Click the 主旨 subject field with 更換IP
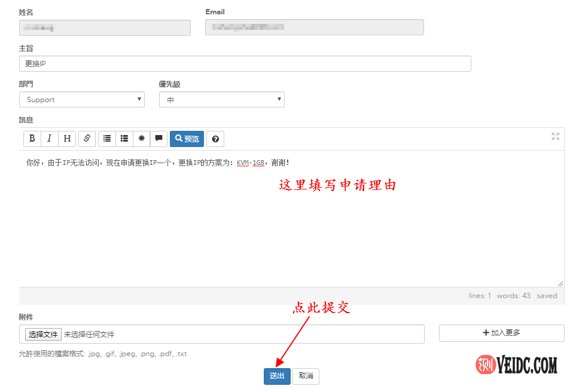This screenshot has width=576, height=392. (245, 64)
